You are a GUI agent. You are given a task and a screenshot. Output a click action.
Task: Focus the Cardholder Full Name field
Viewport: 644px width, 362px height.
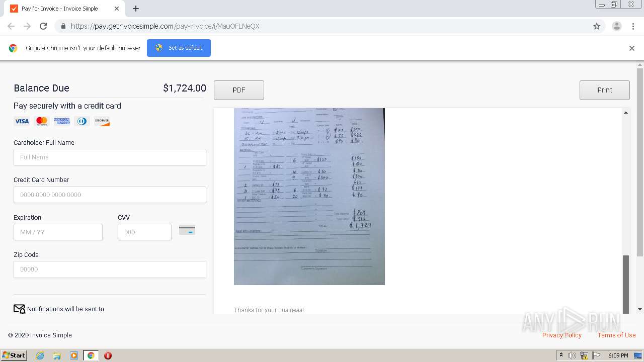pyautogui.click(x=110, y=157)
